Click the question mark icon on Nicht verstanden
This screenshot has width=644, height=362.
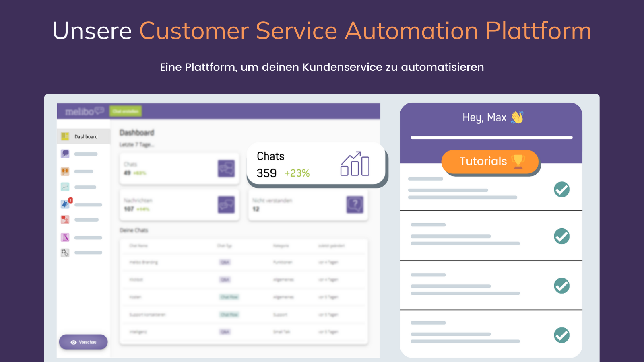click(x=355, y=205)
